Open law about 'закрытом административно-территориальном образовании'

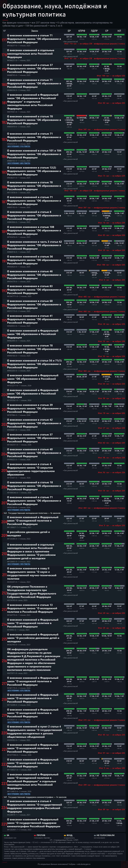click(x=30, y=469)
